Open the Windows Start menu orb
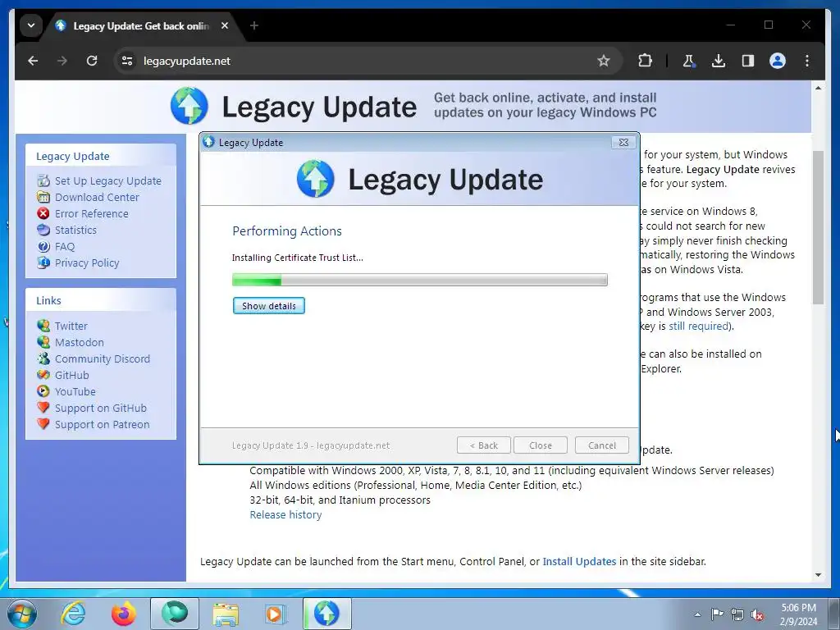Viewport: 840px width, 630px height. pyautogui.click(x=22, y=614)
